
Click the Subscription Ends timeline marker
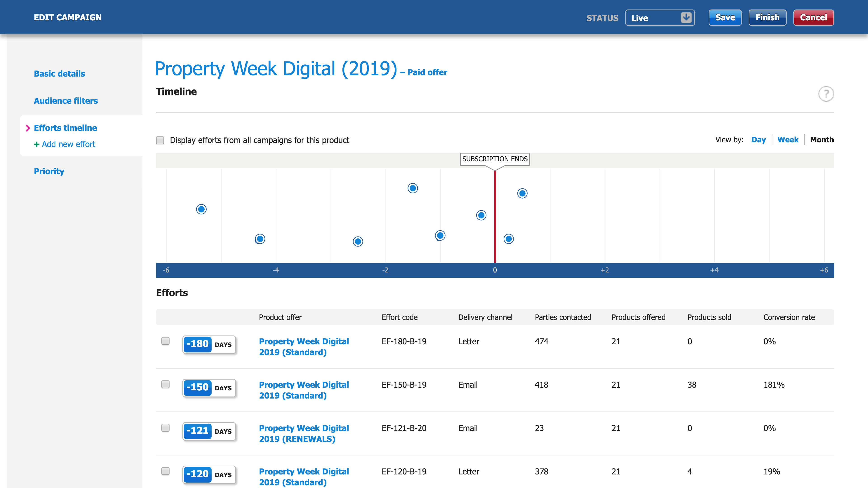point(495,159)
